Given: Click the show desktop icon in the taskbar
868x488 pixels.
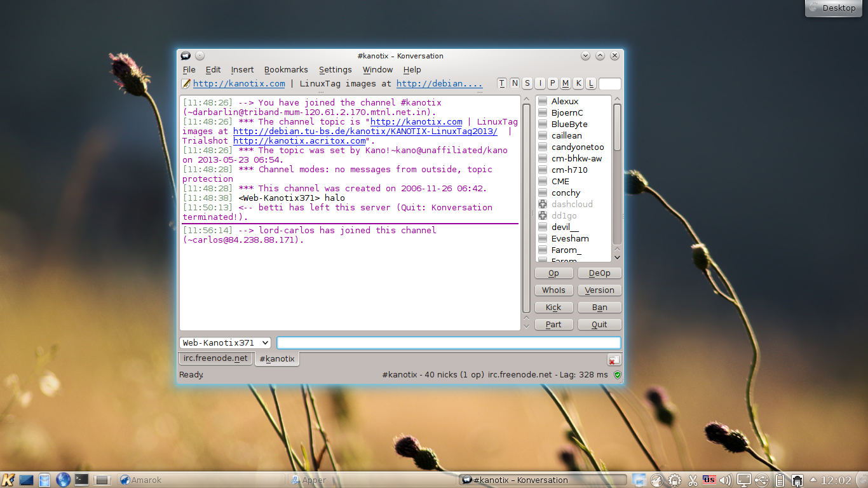Looking at the screenshot, I should click(27, 480).
